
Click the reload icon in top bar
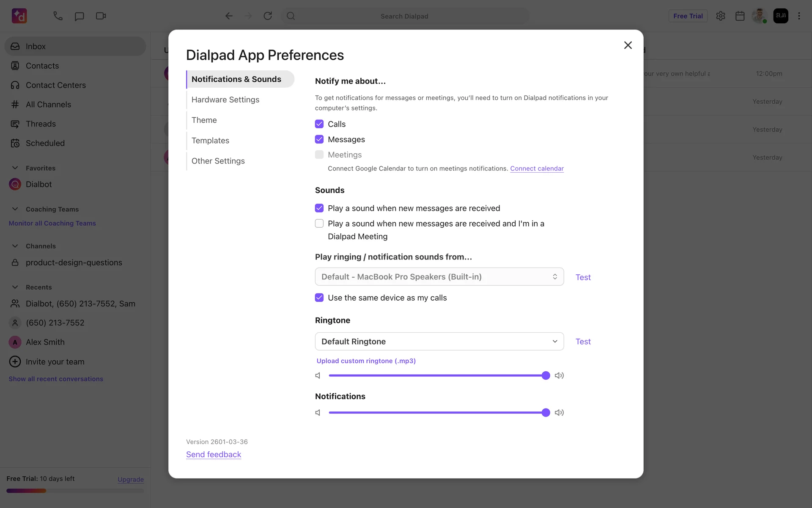[268, 16]
